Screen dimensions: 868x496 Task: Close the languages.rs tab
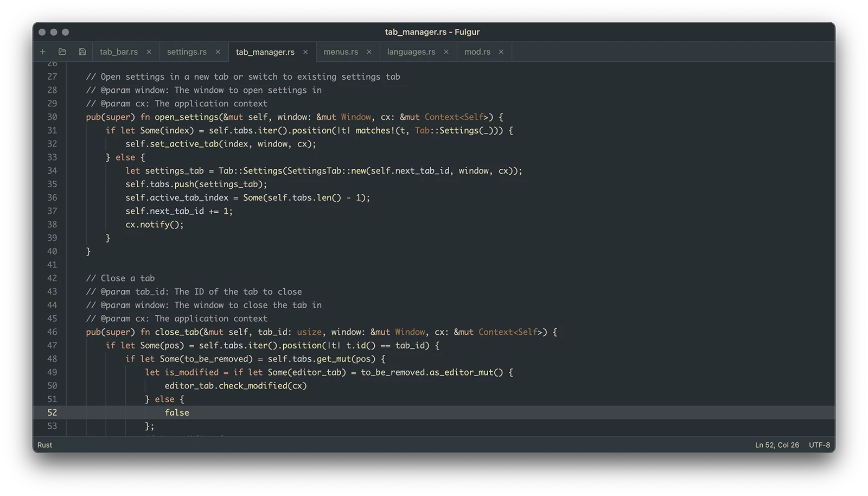point(446,52)
